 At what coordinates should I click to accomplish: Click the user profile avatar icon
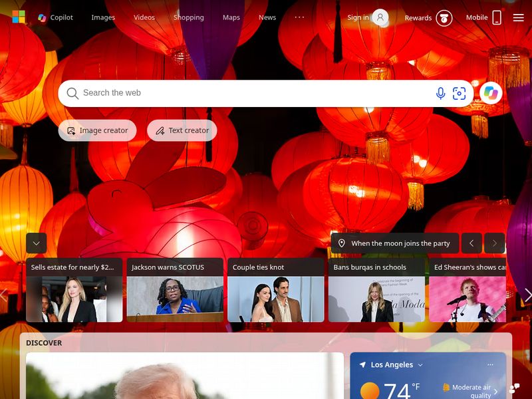pyautogui.click(x=380, y=17)
